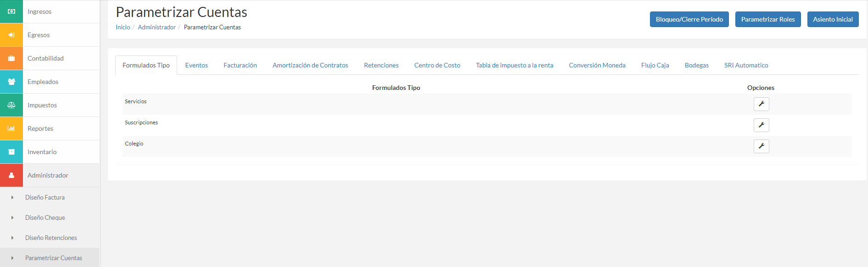Click the Opciones column header

761,88
